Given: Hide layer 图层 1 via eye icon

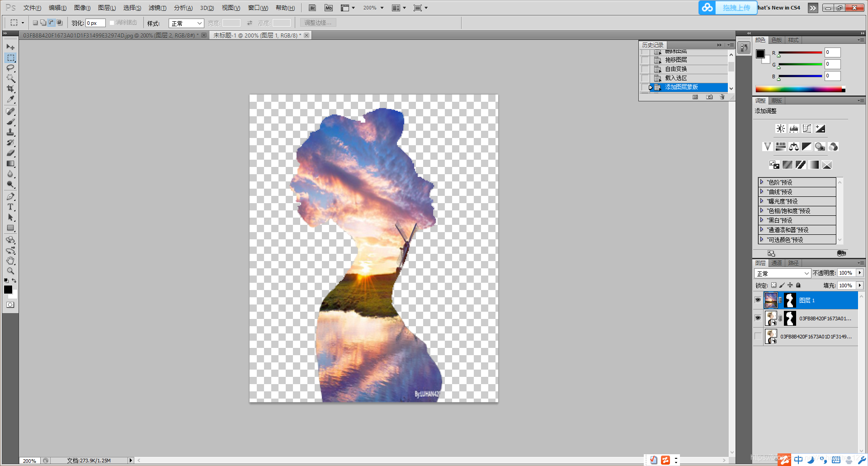Looking at the screenshot, I should (x=758, y=300).
